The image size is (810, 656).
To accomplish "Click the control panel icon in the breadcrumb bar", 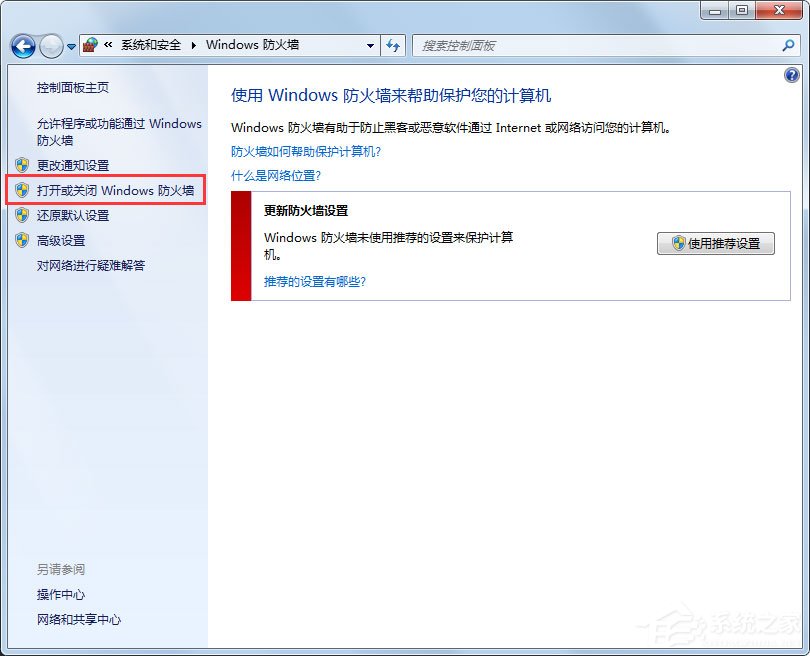I will tap(89, 45).
